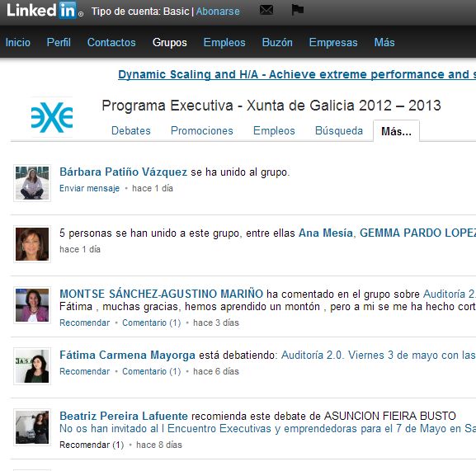Click Fátima Carmena Mayorga's profile picture

coord(32,366)
